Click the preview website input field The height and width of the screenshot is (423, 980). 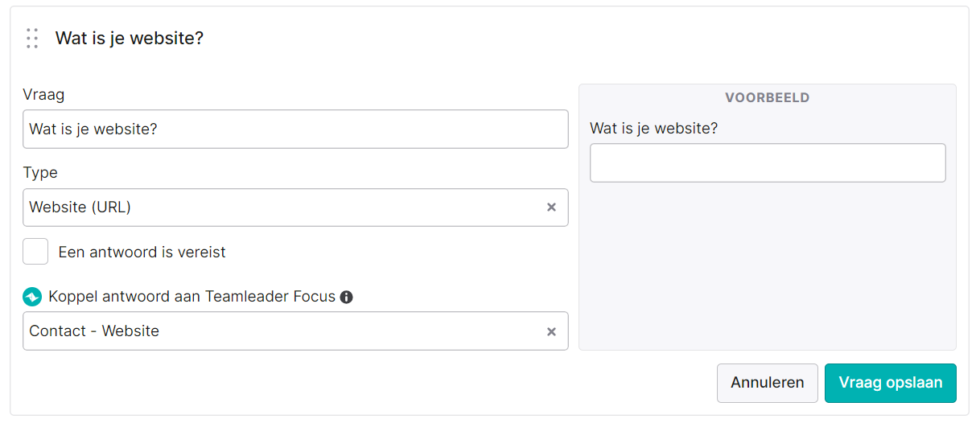[768, 163]
